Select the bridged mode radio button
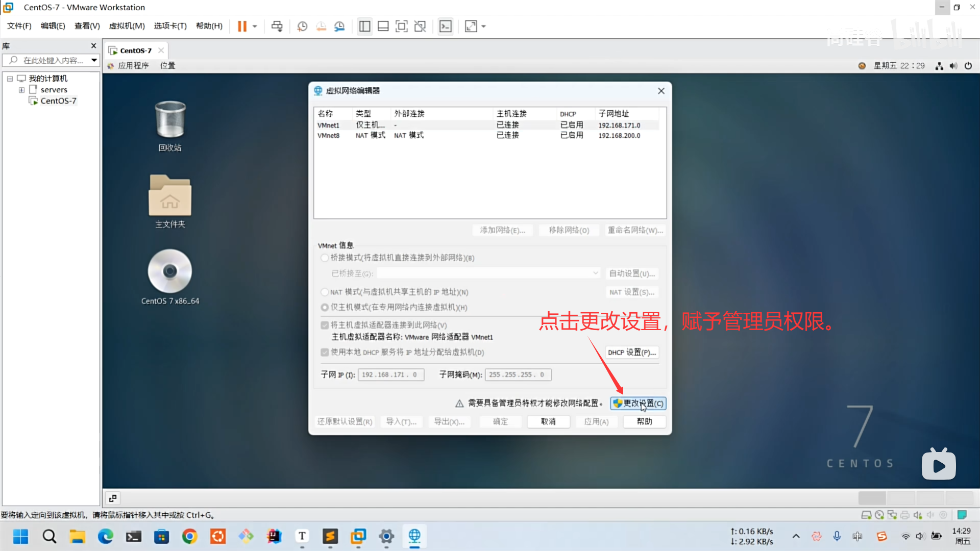Image resolution: width=980 pixels, height=551 pixels. point(325,258)
